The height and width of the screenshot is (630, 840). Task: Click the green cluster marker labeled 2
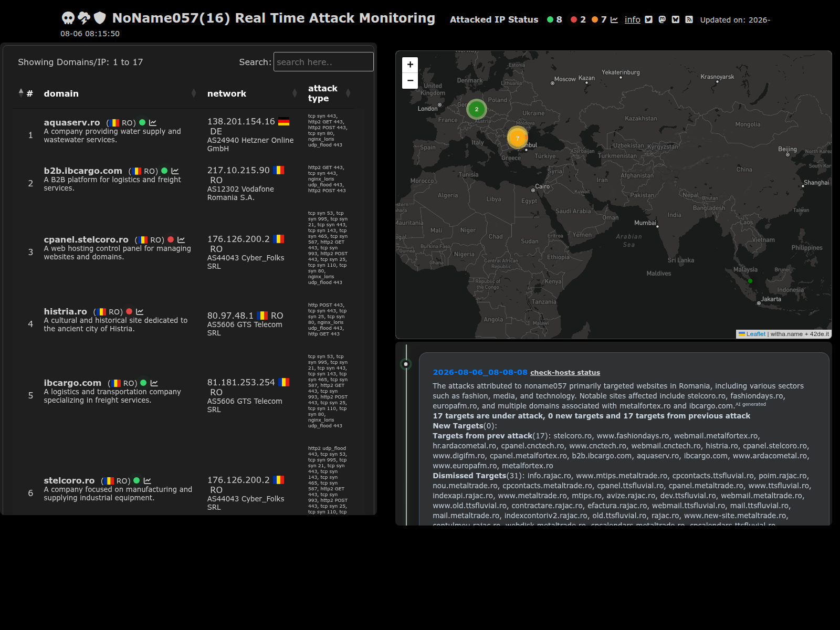pos(477,109)
